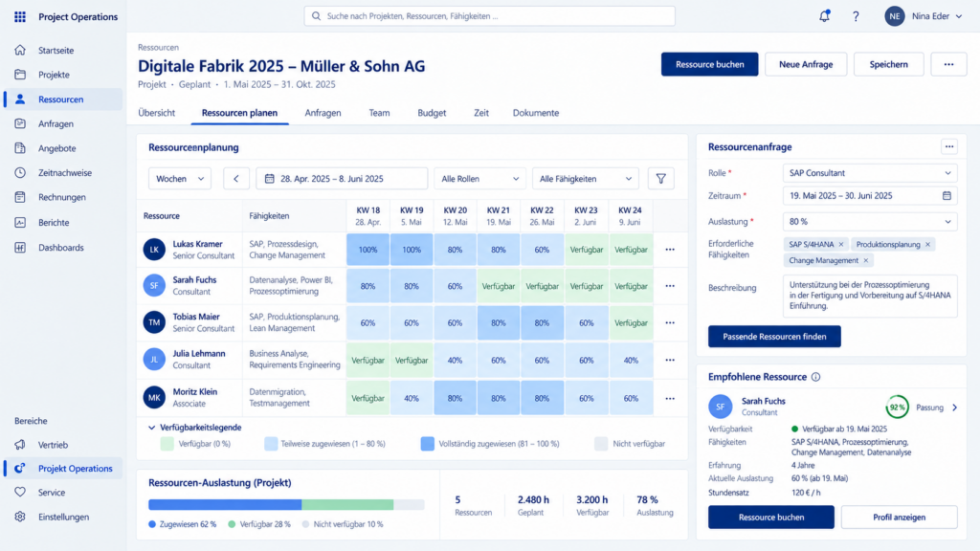Remove Change Management skill tag
980x551 pixels.
pos(865,260)
